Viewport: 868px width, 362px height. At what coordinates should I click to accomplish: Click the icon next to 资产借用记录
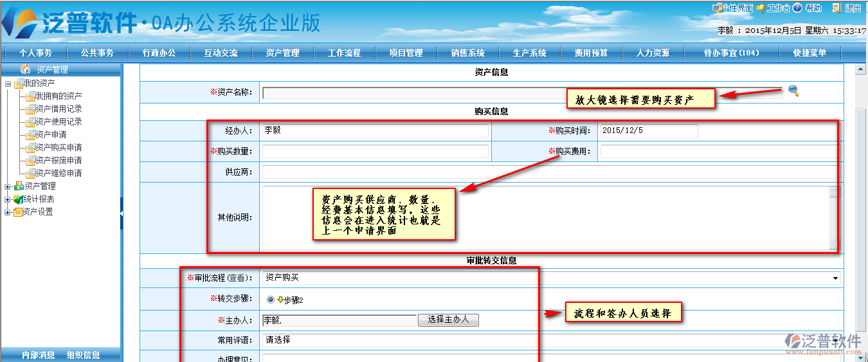click(30, 109)
